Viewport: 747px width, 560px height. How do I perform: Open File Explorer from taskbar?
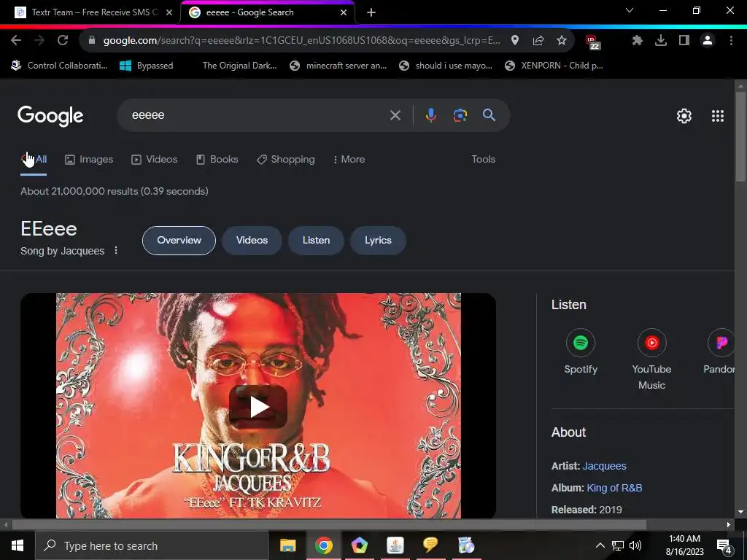tap(287, 545)
